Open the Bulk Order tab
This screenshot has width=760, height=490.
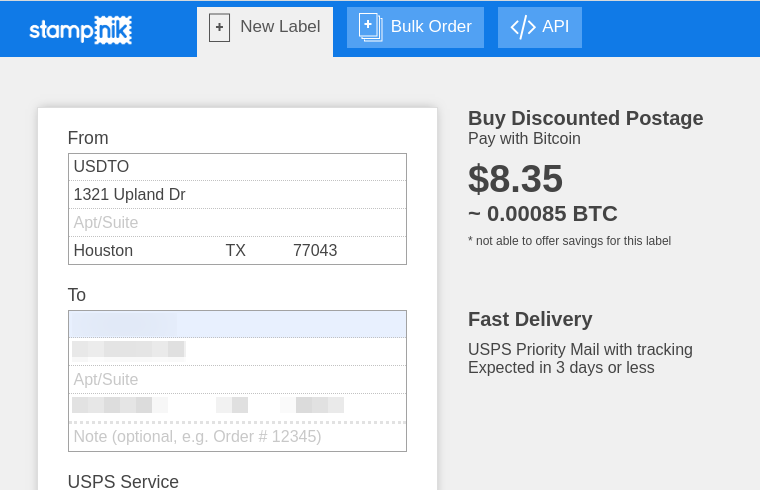(x=415, y=28)
